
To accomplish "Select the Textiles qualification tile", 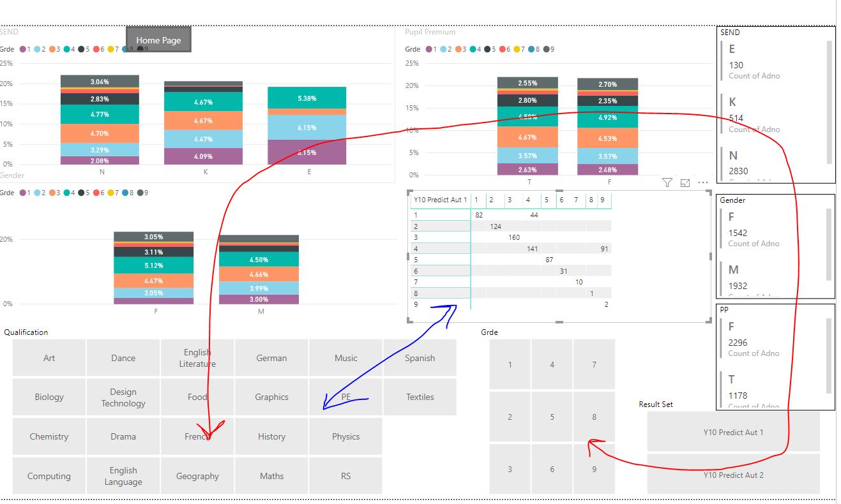I will [420, 397].
